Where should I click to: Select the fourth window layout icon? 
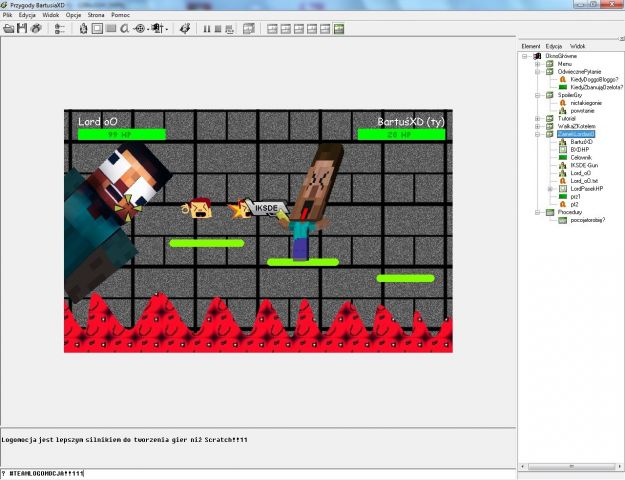coord(312,29)
